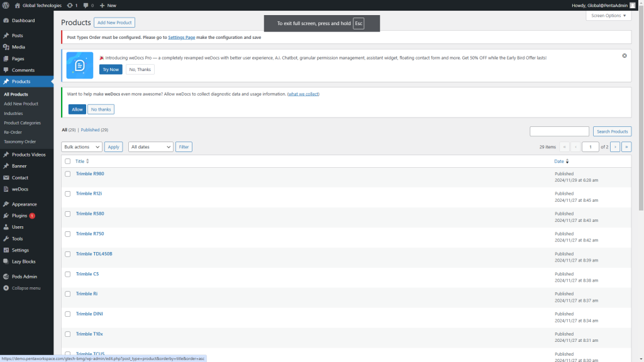
Task: Click the Users icon in sidebar
Action: [6, 227]
